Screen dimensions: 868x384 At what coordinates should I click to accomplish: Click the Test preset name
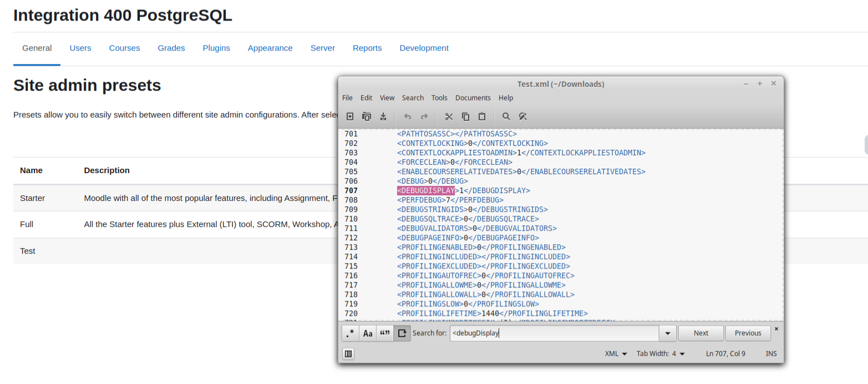pyautogui.click(x=28, y=251)
